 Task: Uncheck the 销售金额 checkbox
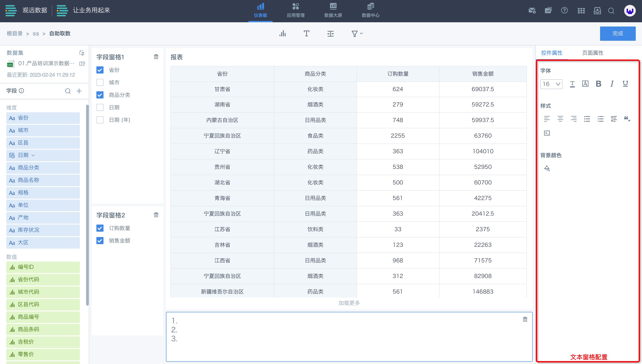pos(100,241)
